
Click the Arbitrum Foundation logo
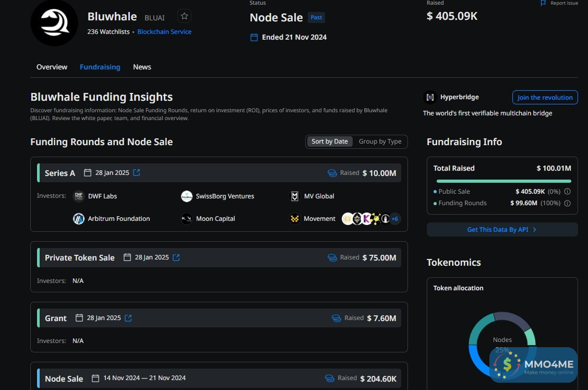pyautogui.click(x=79, y=219)
